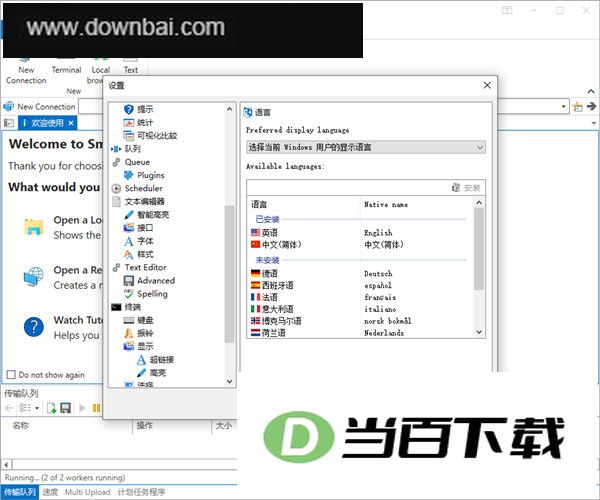Click the Text ribbon button
The image size is (600, 500).
(x=130, y=67)
